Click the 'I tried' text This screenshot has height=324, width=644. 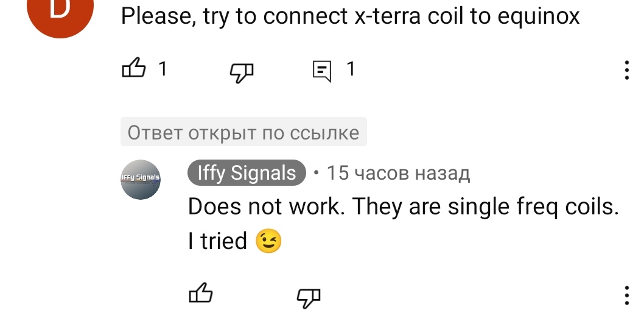[x=217, y=242]
